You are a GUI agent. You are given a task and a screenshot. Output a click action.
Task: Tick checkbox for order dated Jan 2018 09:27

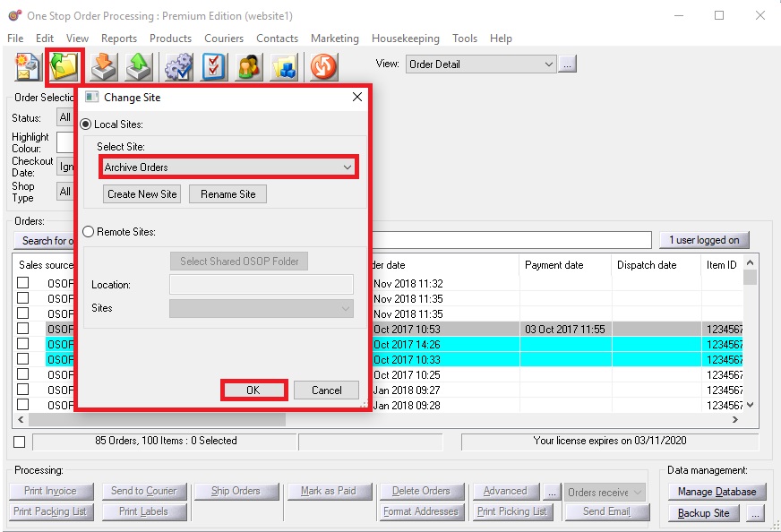[23, 390]
